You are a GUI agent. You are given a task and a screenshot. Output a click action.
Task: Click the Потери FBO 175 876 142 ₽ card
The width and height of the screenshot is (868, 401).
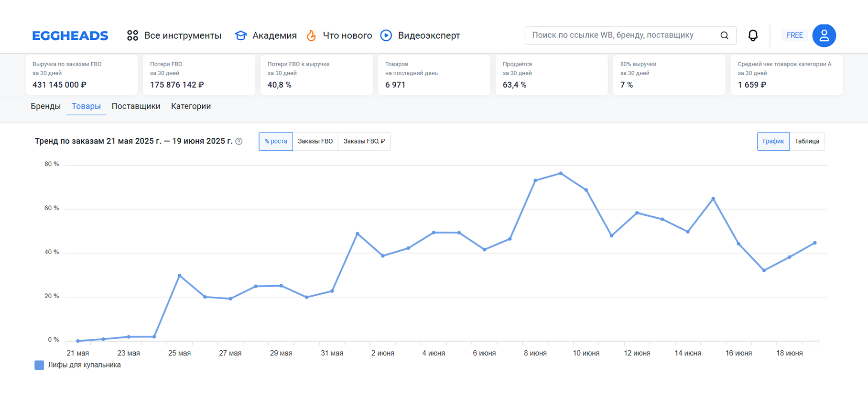199,75
